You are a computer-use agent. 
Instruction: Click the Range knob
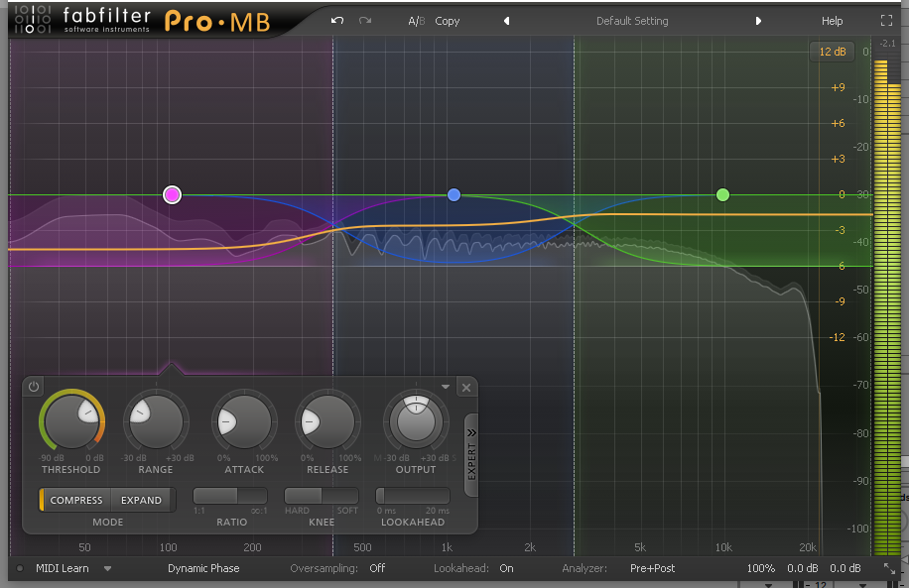pos(156,421)
